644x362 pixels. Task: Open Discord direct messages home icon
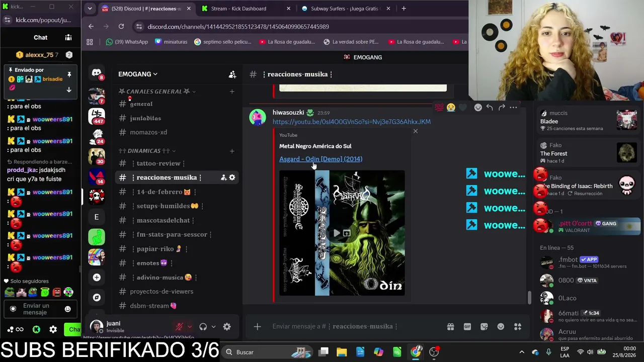click(97, 73)
